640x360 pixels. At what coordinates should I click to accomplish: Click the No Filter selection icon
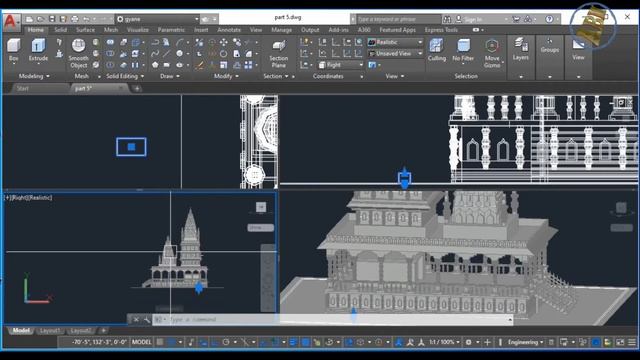pos(463,50)
